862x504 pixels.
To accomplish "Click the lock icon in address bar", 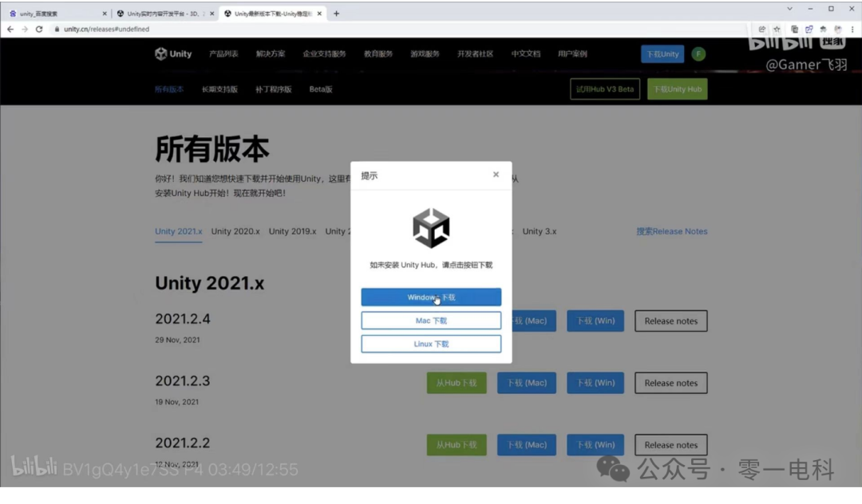I will pyautogui.click(x=57, y=29).
